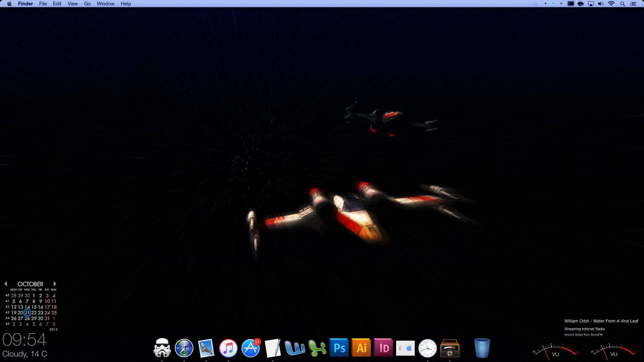This screenshot has height=362, width=644.
Task: Select October 12 in the calendar widget
Action: tap(14, 307)
